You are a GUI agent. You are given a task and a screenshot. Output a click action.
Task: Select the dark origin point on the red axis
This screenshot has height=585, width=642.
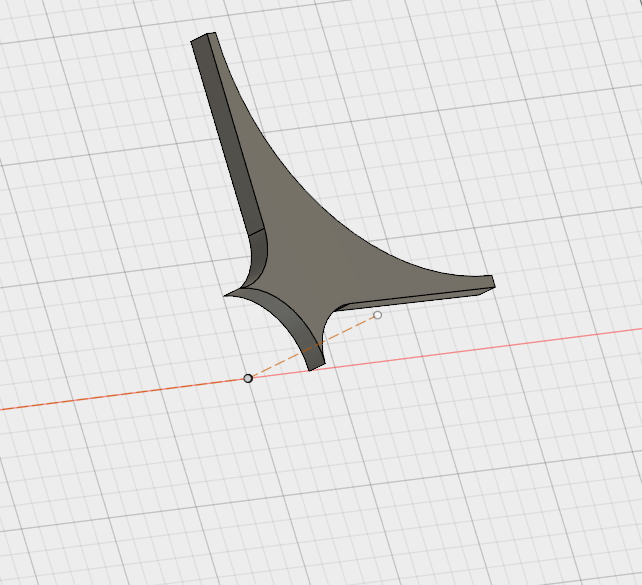[x=248, y=378]
